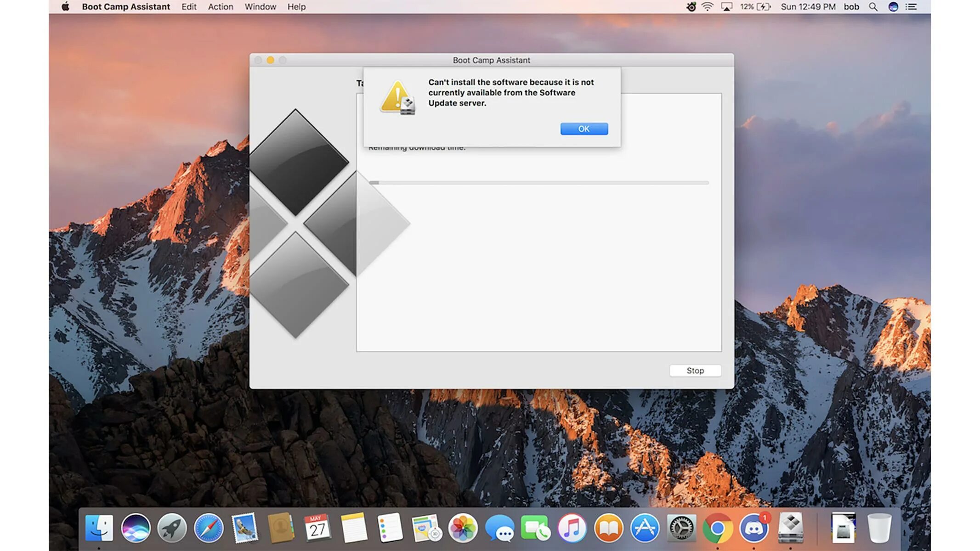This screenshot has height=551, width=980.
Task: Open Spotlight search magnifier
Action: 873,7
